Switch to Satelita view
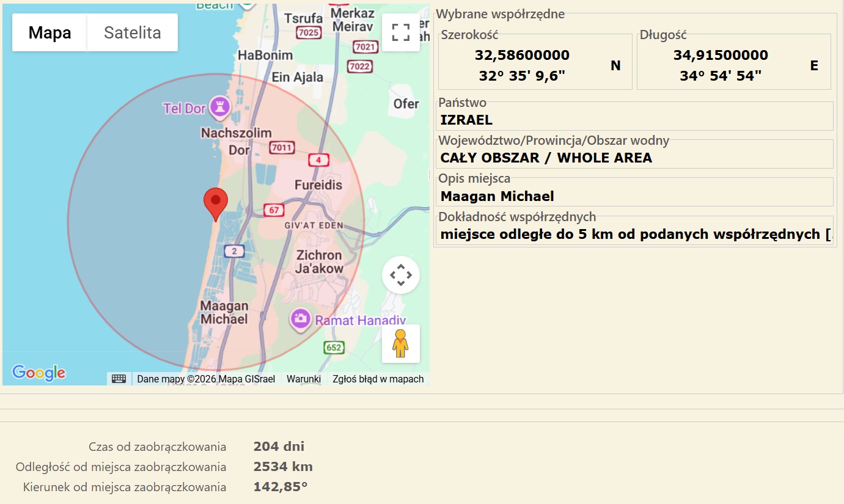This screenshot has width=844, height=504. tap(132, 32)
